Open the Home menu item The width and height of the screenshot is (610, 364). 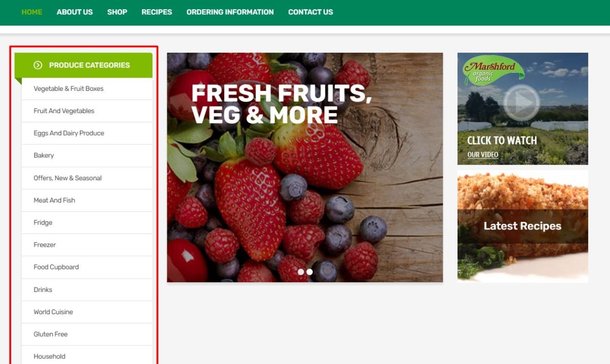coord(32,12)
